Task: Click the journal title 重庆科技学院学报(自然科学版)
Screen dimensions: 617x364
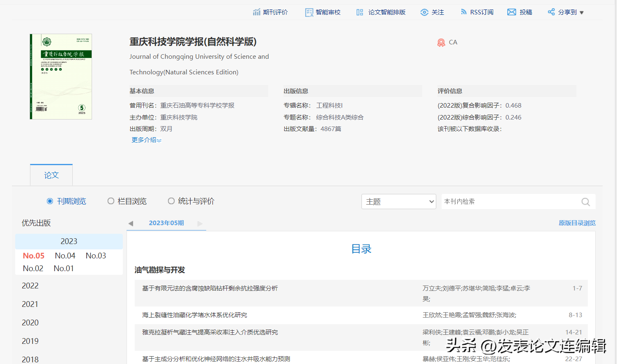Action: 193,42
